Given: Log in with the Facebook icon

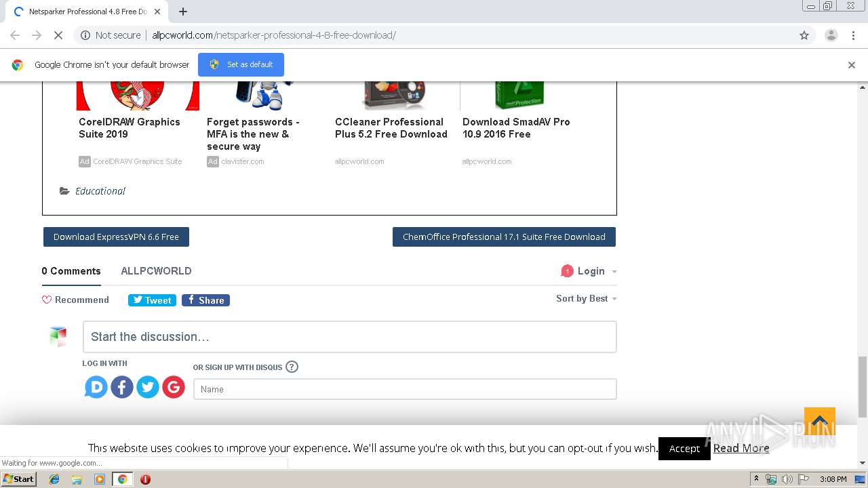Looking at the screenshot, I should 122,387.
